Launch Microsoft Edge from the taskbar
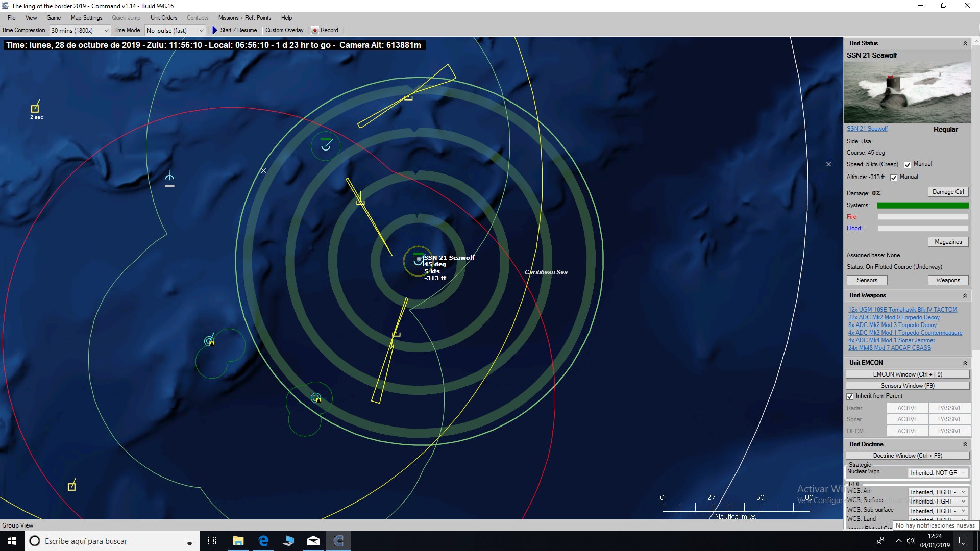The width and height of the screenshot is (980, 551). [x=263, y=540]
